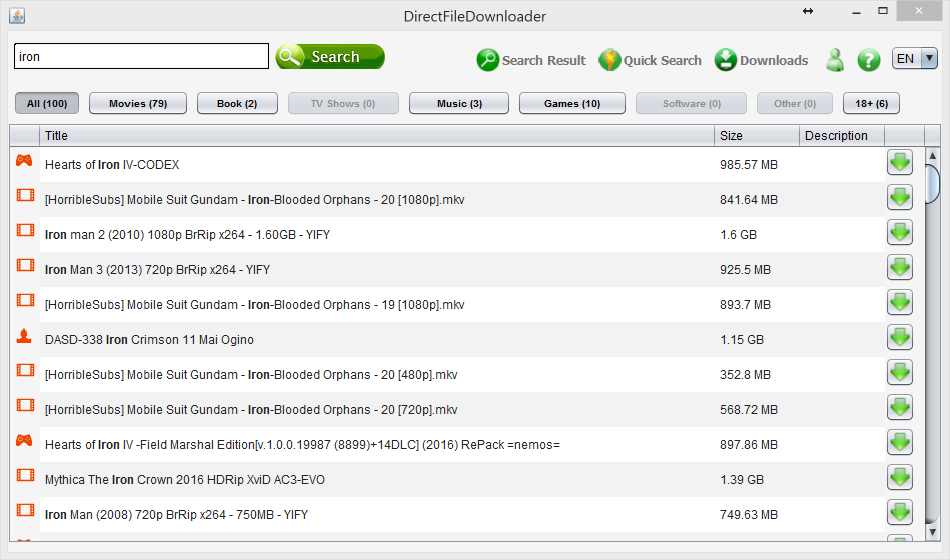
Task: Click the search text field containing iron
Action: 141,56
